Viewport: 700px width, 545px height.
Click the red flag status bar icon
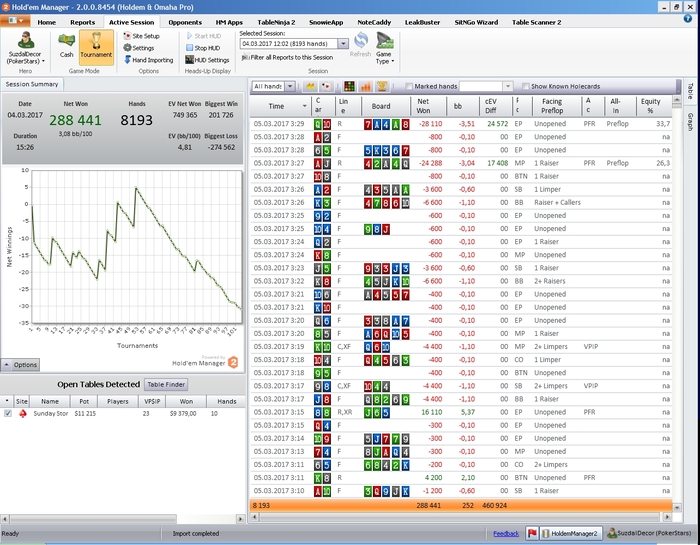[x=532, y=533]
